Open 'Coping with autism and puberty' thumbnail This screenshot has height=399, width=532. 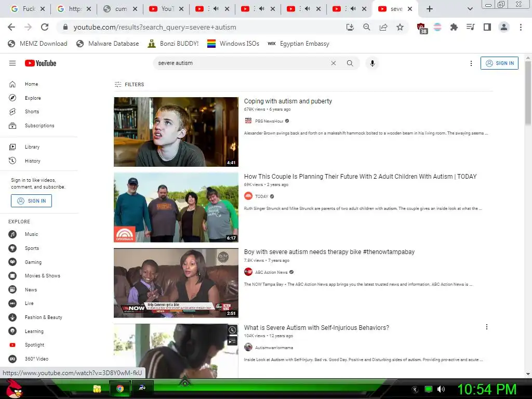(x=176, y=132)
